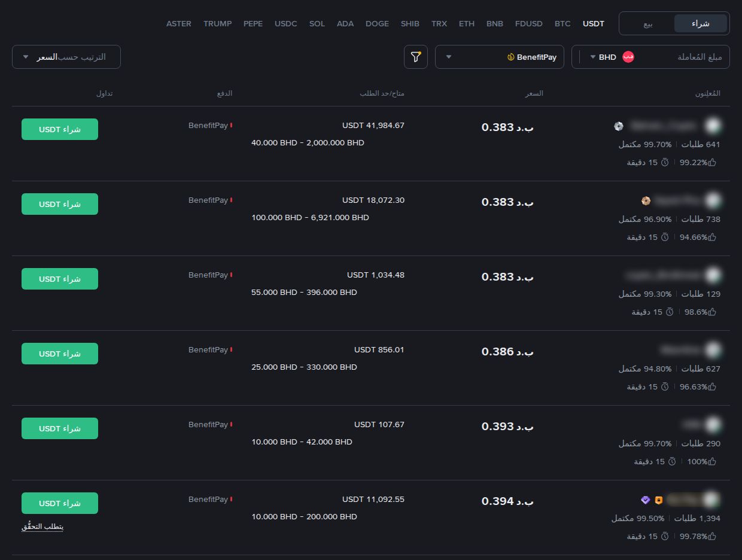The image size is (742, 560).
Task: Click the orange shield badge in the 1,394 طلبات offer
Action: [659, 500]
